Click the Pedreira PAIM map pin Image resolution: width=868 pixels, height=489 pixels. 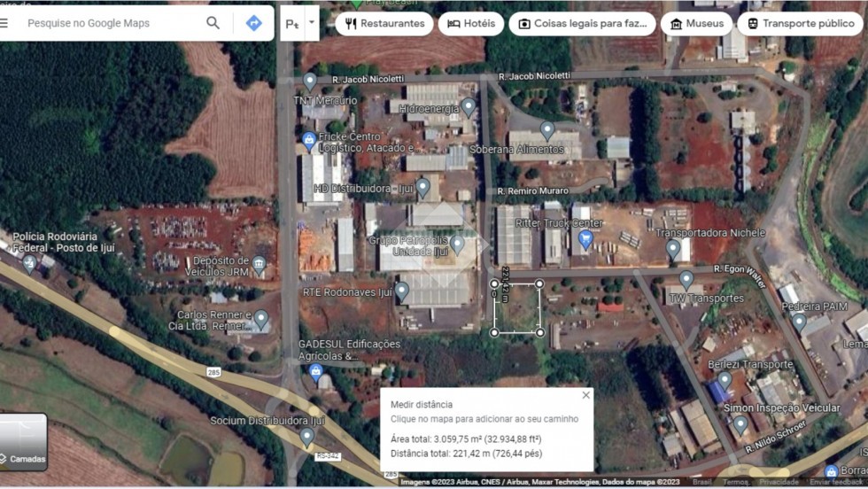pyautogui.click(x=798, y=322)
